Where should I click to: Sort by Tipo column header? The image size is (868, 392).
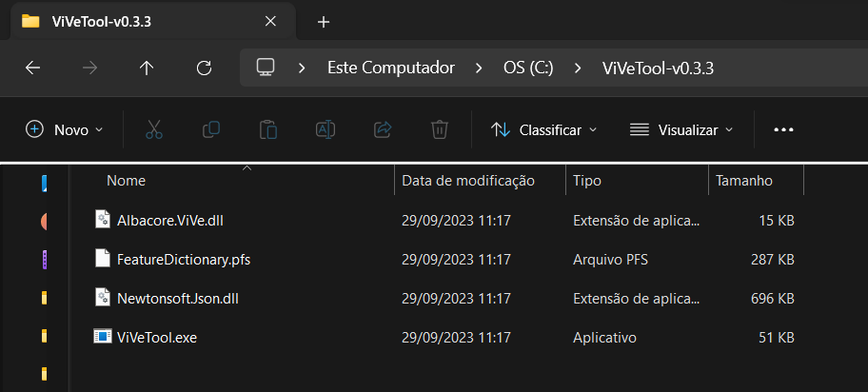(587, 181)
